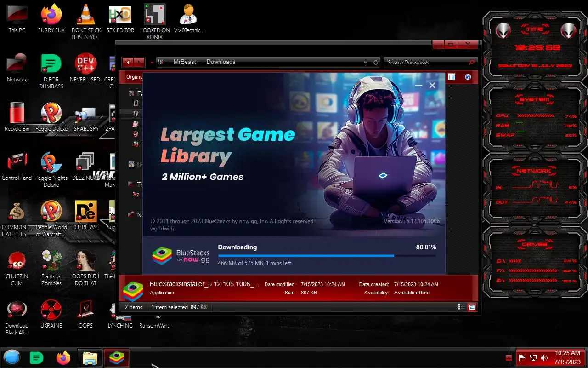Click "1 item selected 897 KB" status
The width and height of the screenshot is (588, 368).
(x=179, y=307)
